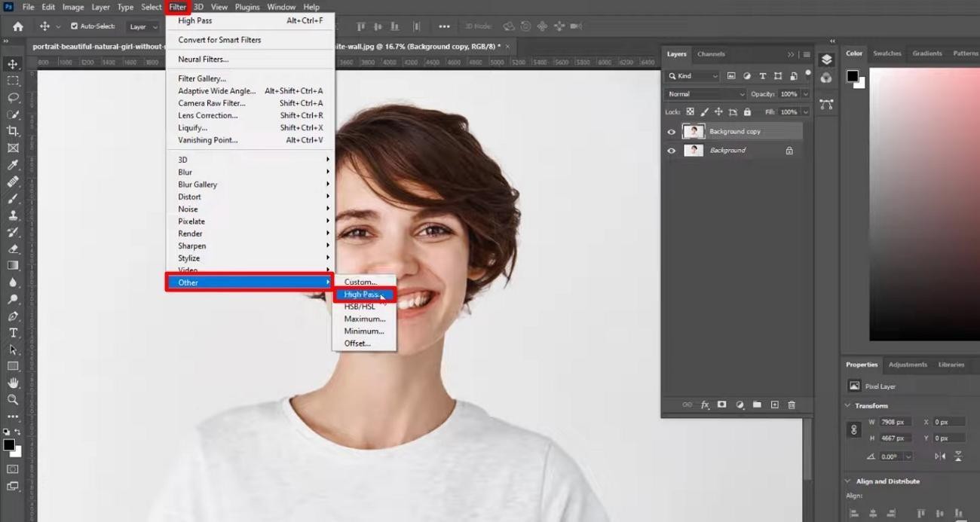
Task: Click toolbar foreground color swatch
Action: pyautogui.click(x=8, y=445)
